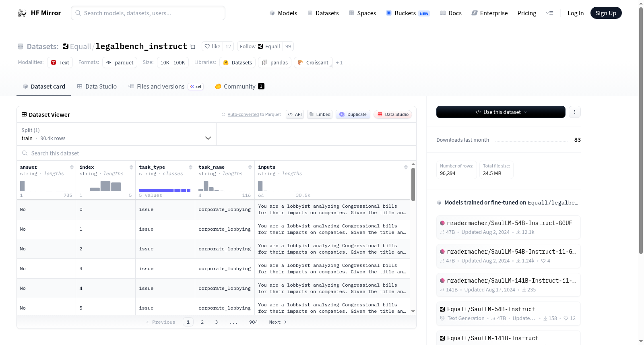The height and width of the screenshot is (345, 644).
Task: Go to the Pricing page
Action: pyautogui.click(x=527, y=13)
